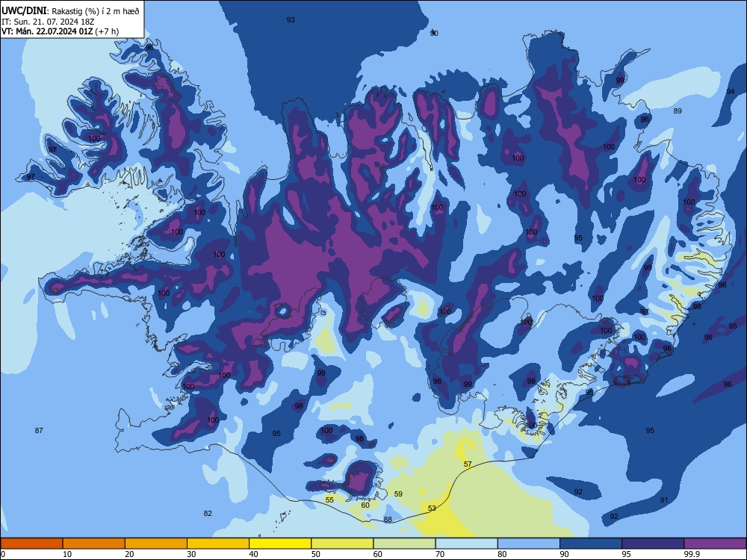The image size is (747, 560).
Task: Click the 40-50 bright yellow legend swatch
Action: click(x=280, y=544)
